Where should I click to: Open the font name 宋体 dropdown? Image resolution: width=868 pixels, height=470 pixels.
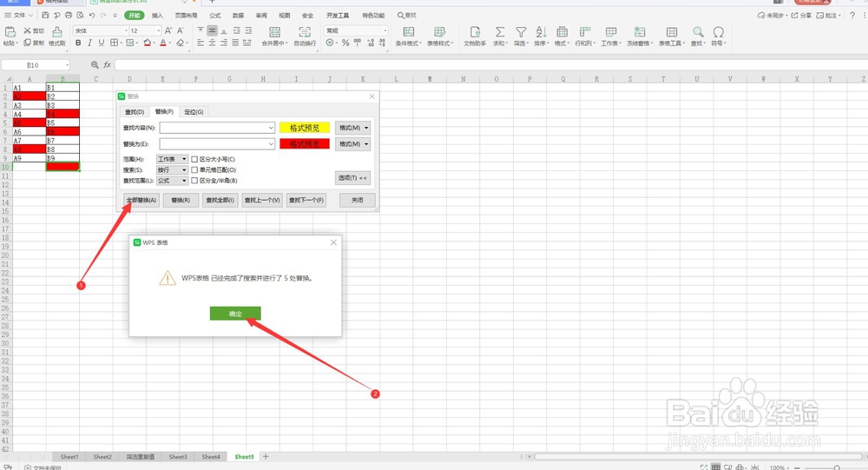pos(126,31)
